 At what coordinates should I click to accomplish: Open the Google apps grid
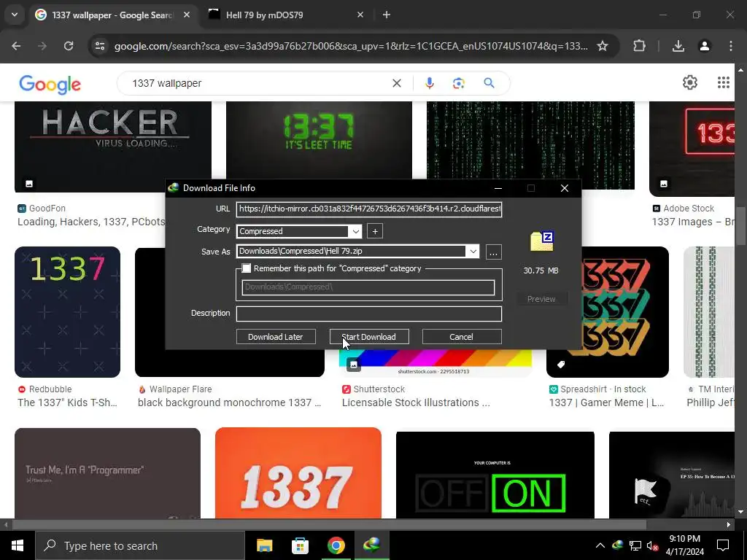(723, 83)
